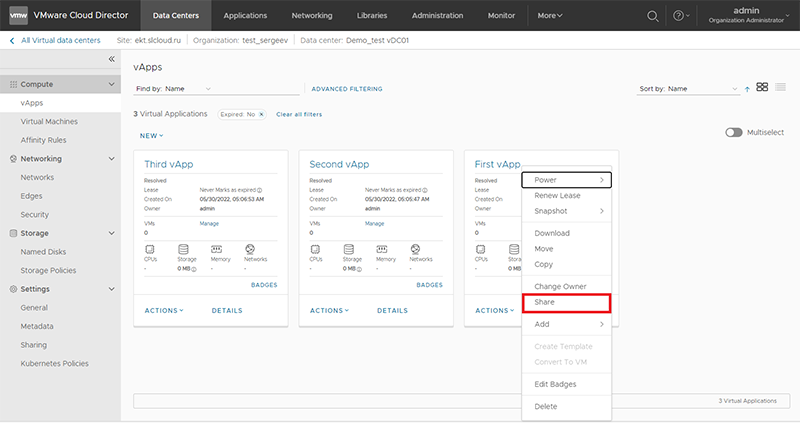800x423 pixels.
Task: Open the More menu in top bar
Action: 549,16
